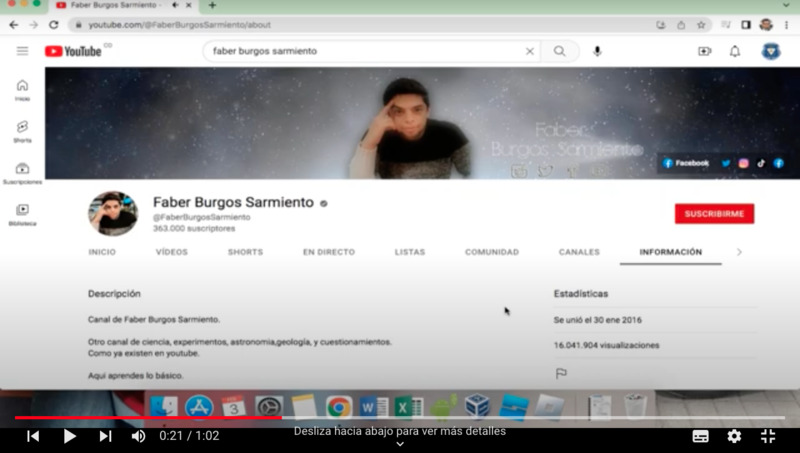Go to Suscripciones in the sidebar
This screenshot has height=453, width=800.
pyautogui.click(x=22, y=173)
